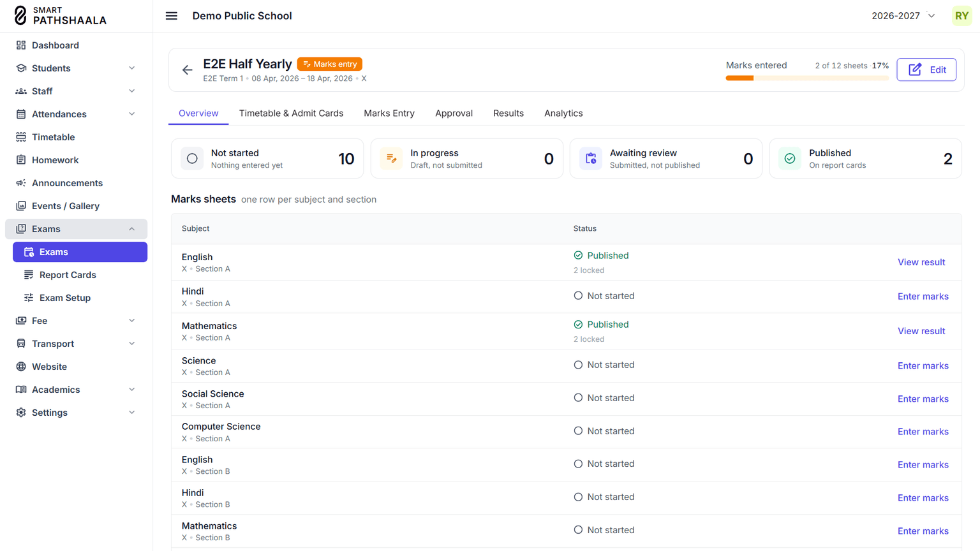Screen dimensions: 980x551
Task: Click the Homework clipboard icon
Action: click(x=21, y=160)
